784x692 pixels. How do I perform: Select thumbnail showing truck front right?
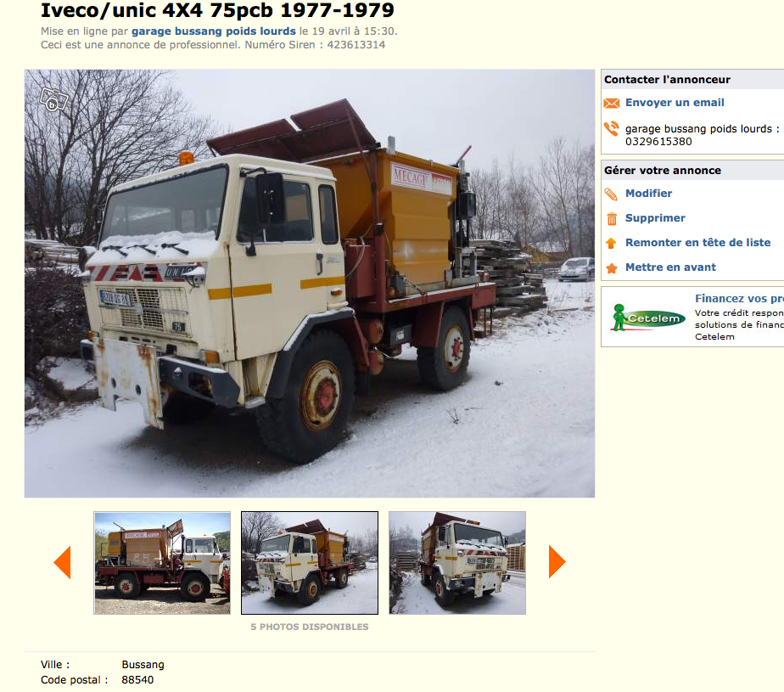coord(457,563)
